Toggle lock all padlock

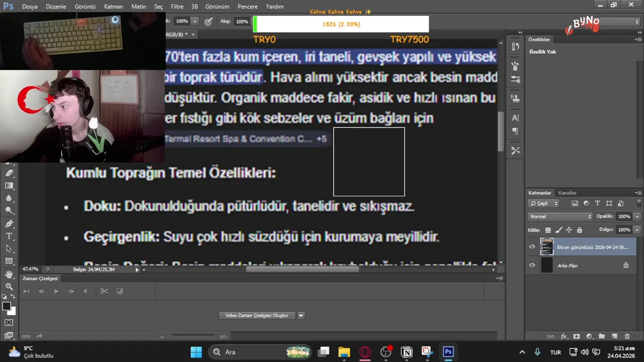(580, 230)
